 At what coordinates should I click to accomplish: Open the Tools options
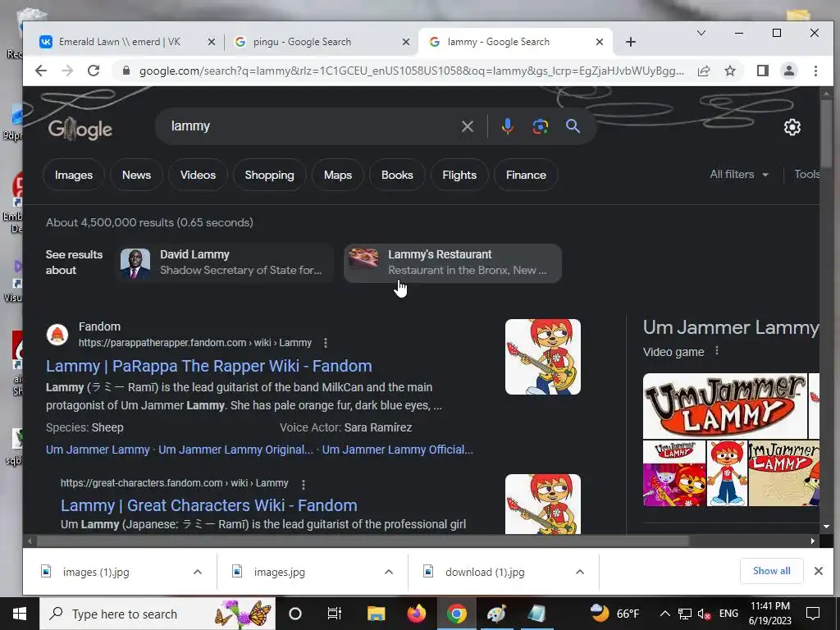(807, 175)
